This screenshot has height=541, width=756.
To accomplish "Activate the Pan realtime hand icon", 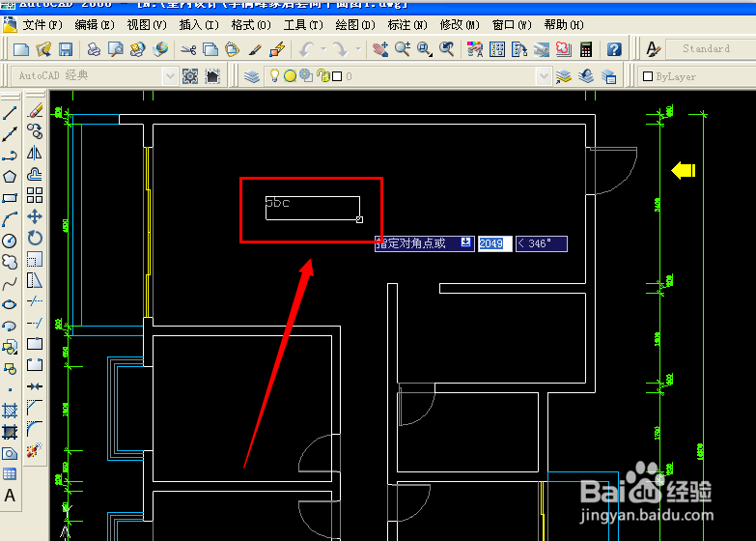I will tap(380, 49).
